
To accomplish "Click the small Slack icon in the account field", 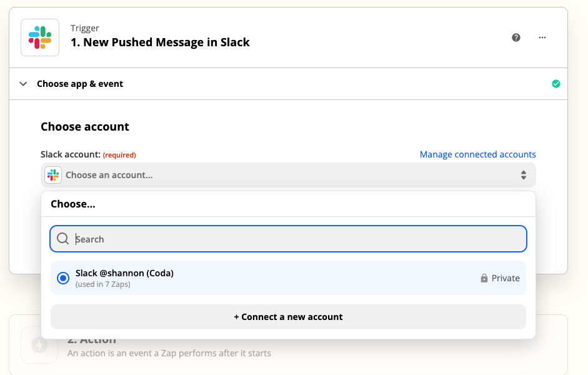I will point(53,175).
